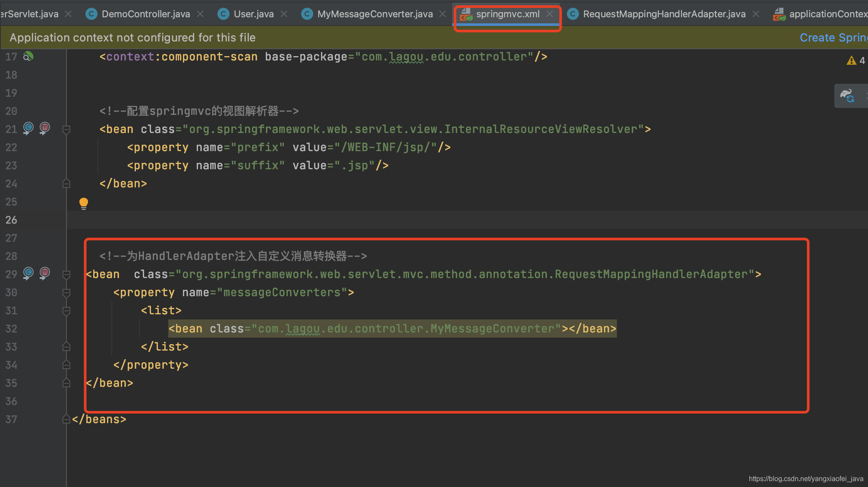Collapse the messageConverters property at line 30

tap(66, 293)
